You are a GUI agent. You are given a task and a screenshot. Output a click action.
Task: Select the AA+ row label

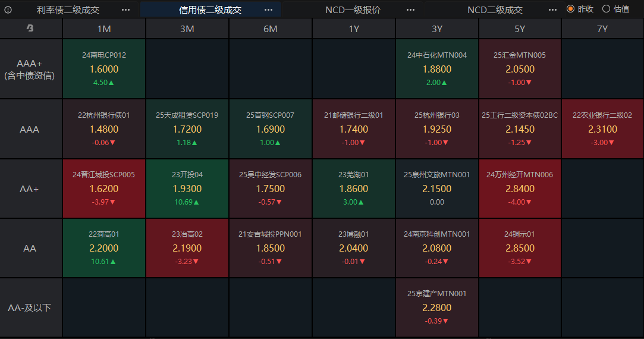(31, 189)
